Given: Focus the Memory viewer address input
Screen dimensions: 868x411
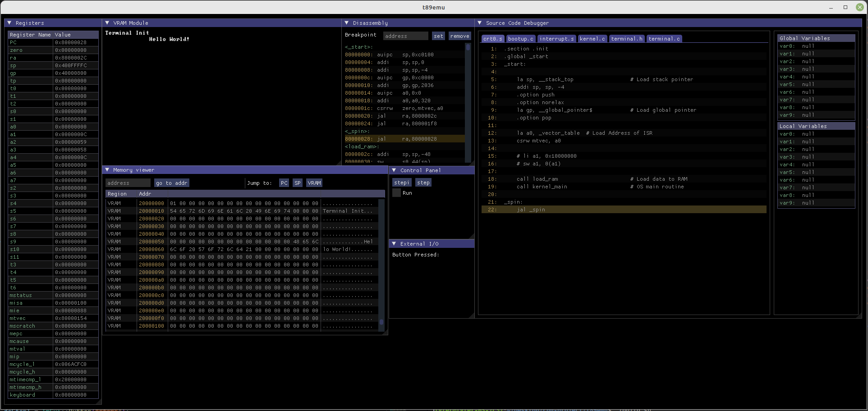Looking at the screenshot, I should (128, 183).
